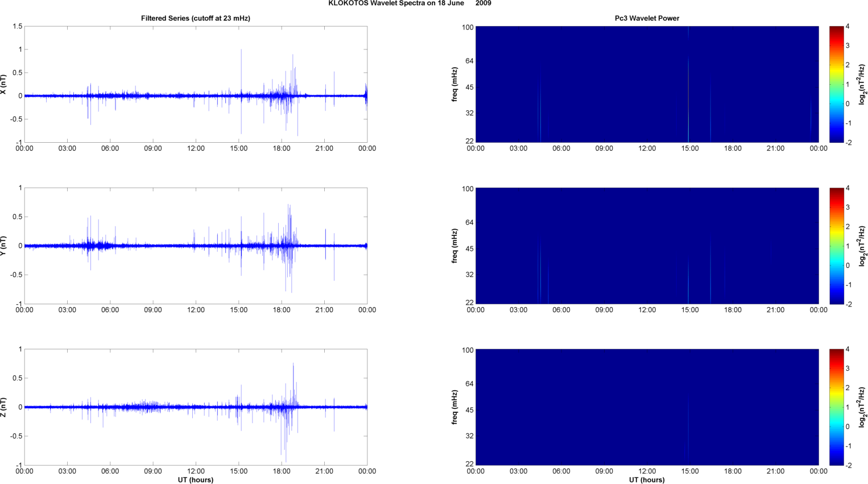The width and height of the screenshot is (868, 484).
Task: Click the Y component filtered series plot
Action: [196, 246]
